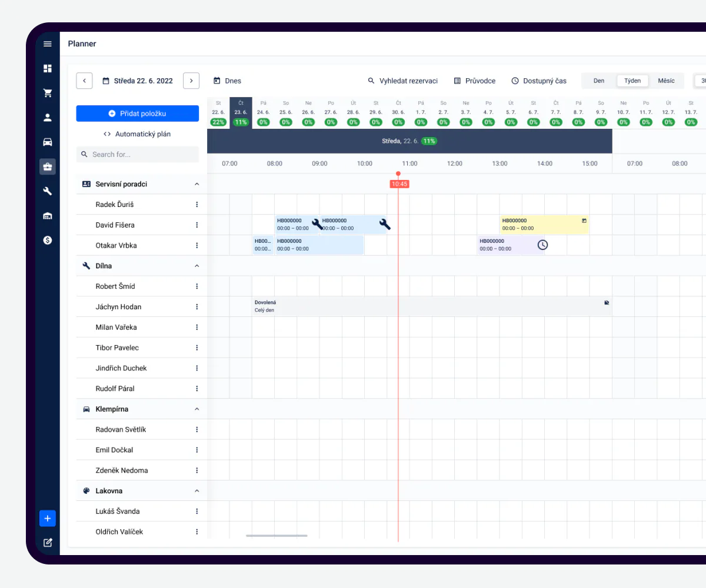Screen dimensions: 706x588
Task: Open the car/vehicles icon in the sidebar
Action: pos(48,142)
